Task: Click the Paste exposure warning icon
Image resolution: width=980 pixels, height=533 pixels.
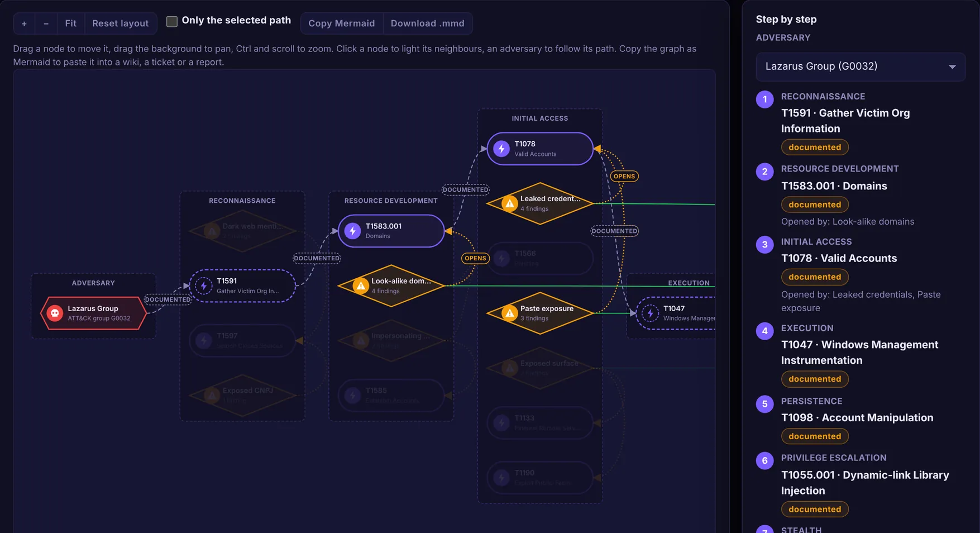Action: tap(509, 313)
